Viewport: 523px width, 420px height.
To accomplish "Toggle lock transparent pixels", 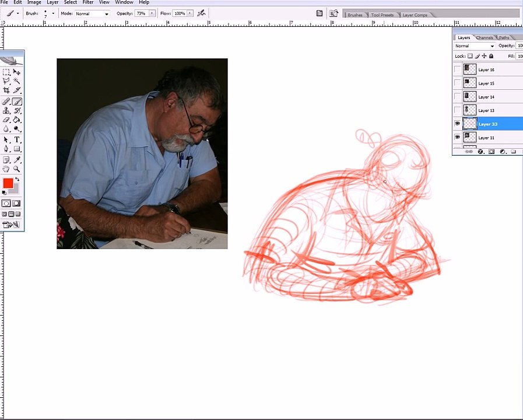I will pyautogui.click(x=470, y=56).
